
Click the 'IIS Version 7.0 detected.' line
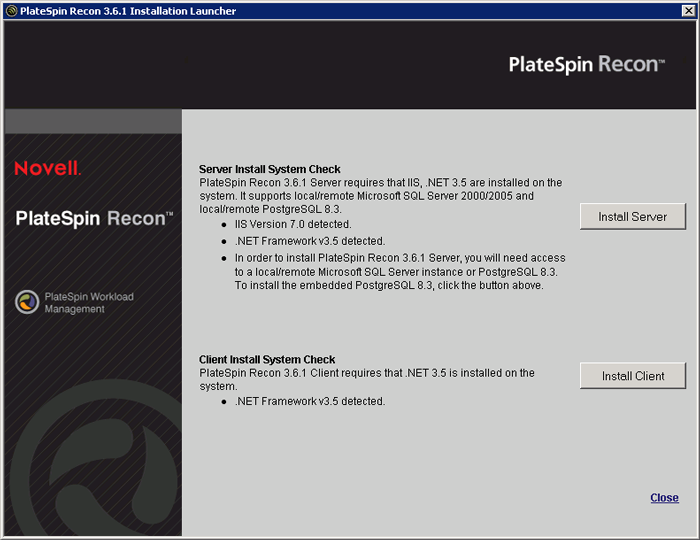tap(293, 224)
